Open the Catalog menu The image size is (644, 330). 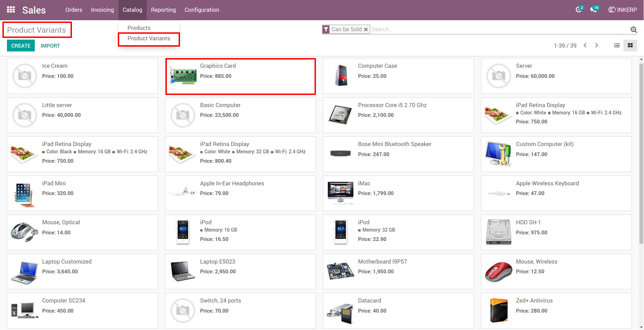132,10
